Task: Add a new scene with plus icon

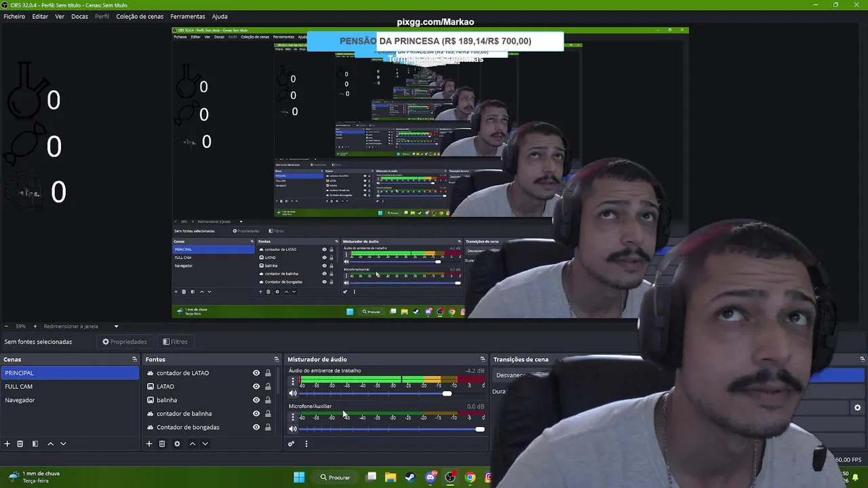Action: (x=7, y=444)
